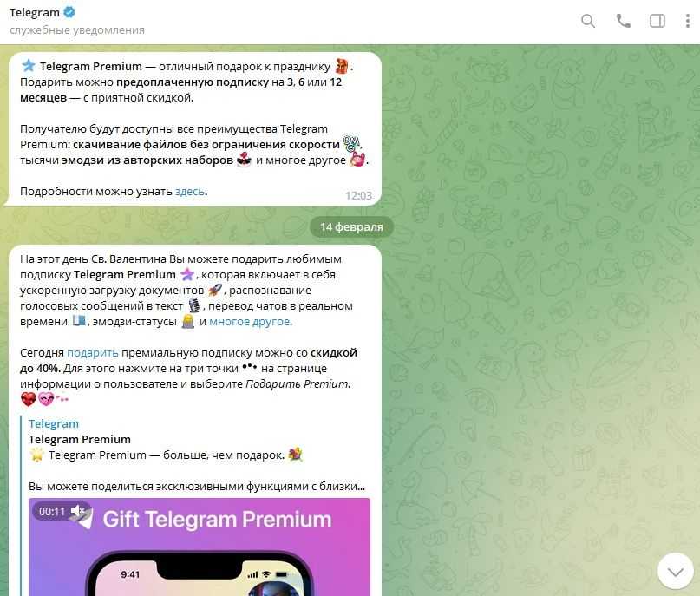Image resolution: width=700 pixels, height=596 pixels.
Task: Click the rocket emoji after 'документов'
Action: click(215, 290)
